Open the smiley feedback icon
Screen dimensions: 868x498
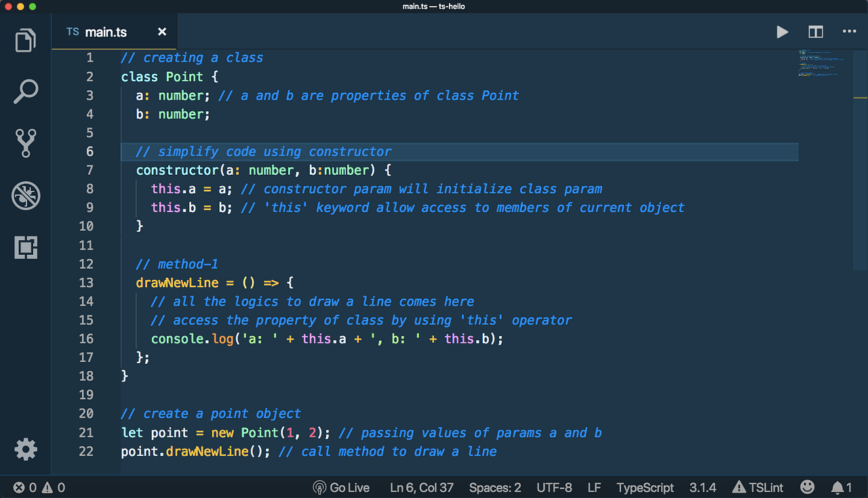[807, 486]
